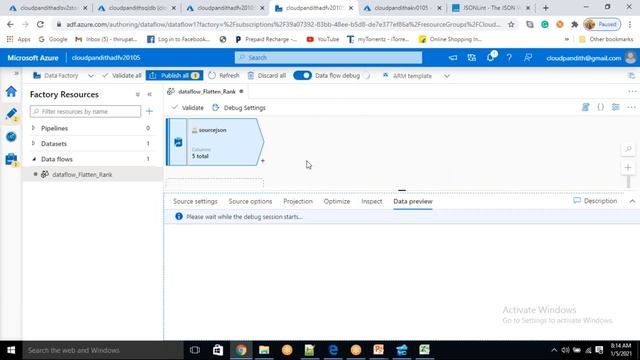Click the taskbar Search the web and Windows box
Screen dimensions: 640x360
click(x=102, y=350)
